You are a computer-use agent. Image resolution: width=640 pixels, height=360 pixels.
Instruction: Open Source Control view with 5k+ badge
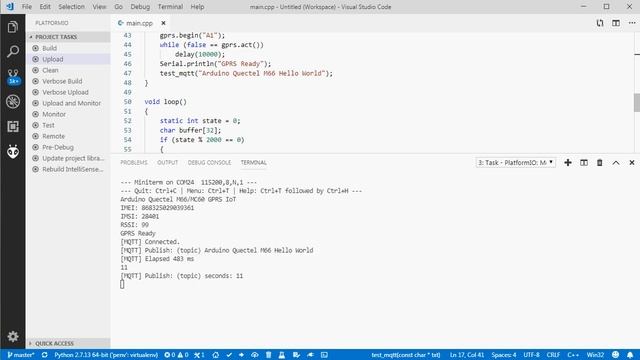[x=13, y=76]
